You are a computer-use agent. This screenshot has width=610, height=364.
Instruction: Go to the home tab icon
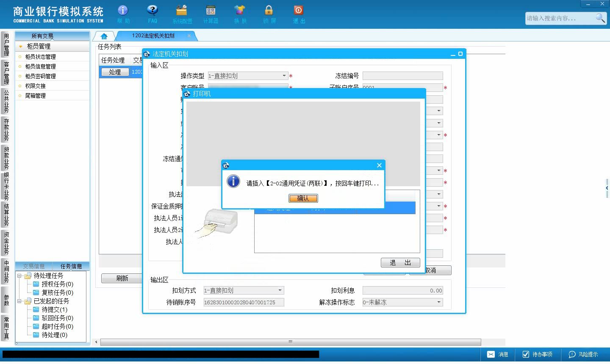pyautogui.click(x=104, y=36)
